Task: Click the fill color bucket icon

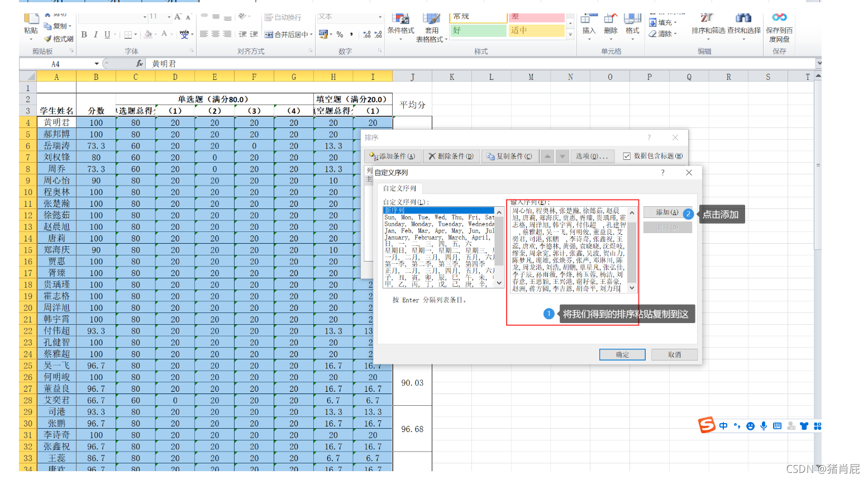Action: [148, 35]
